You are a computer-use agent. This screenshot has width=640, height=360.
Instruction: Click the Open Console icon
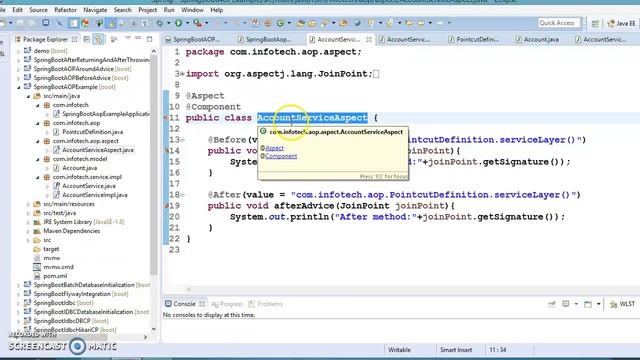(588, 304)
